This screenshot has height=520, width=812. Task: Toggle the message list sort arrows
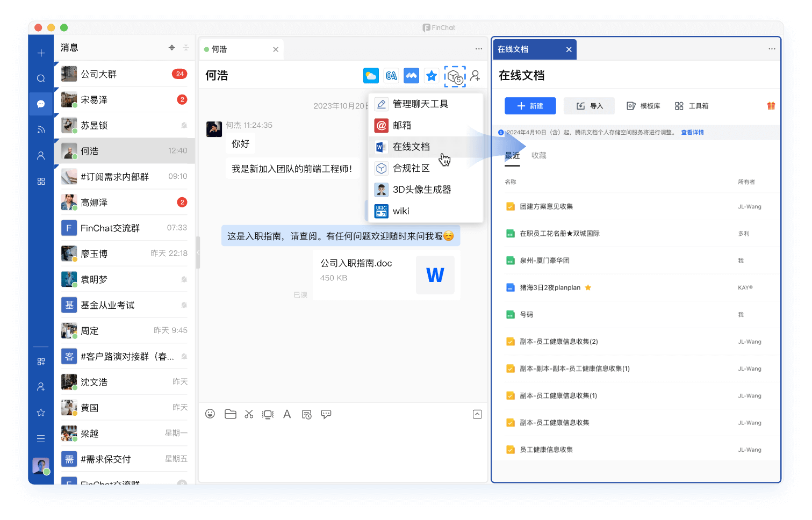tap(172, 48)
